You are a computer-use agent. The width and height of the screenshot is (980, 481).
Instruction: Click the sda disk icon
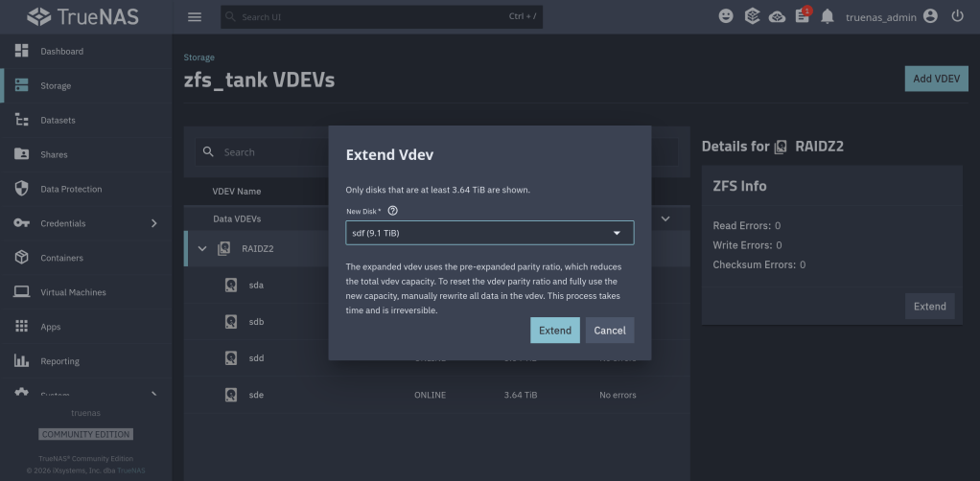231,286
